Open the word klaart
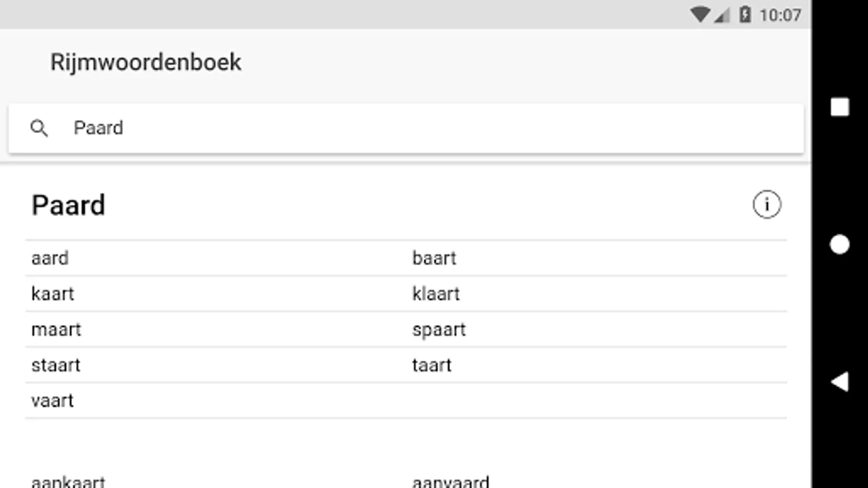868x488 pixels. [436, 294]
